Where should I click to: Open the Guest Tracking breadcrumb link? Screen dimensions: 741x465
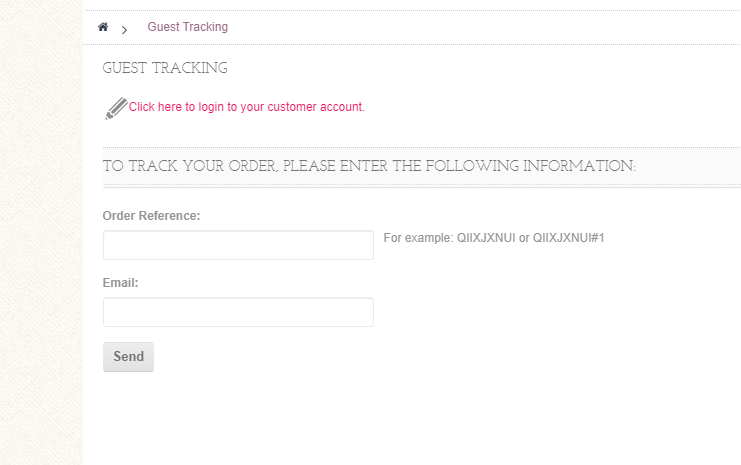click(187, 27)
